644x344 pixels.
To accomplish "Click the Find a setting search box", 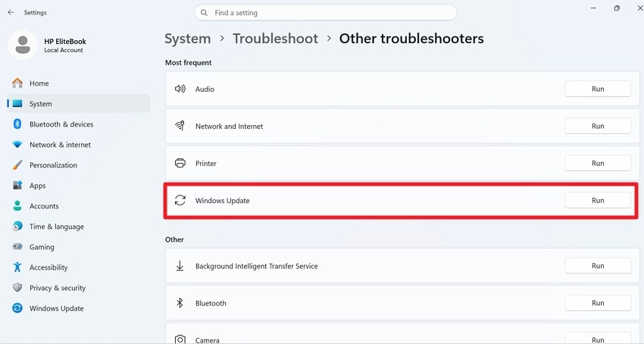I will click(x=325, y=13).
